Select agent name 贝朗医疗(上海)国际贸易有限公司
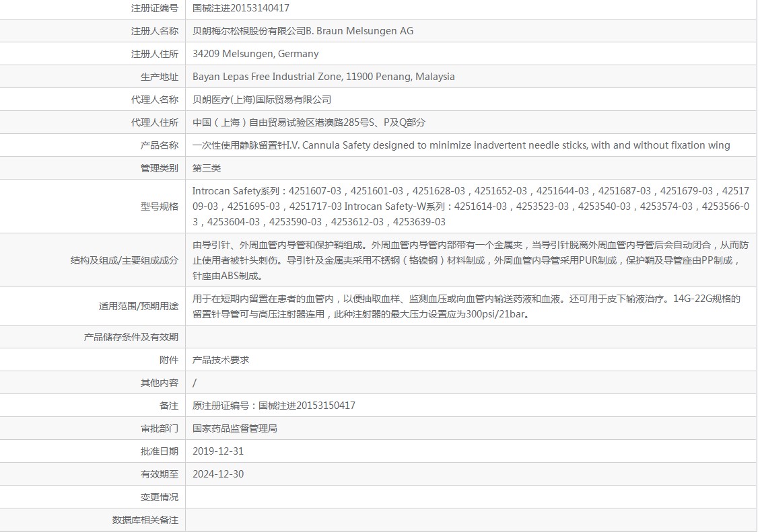Image resolution: width=760 pixels, height=532 pixels. (x=262, y=100)
